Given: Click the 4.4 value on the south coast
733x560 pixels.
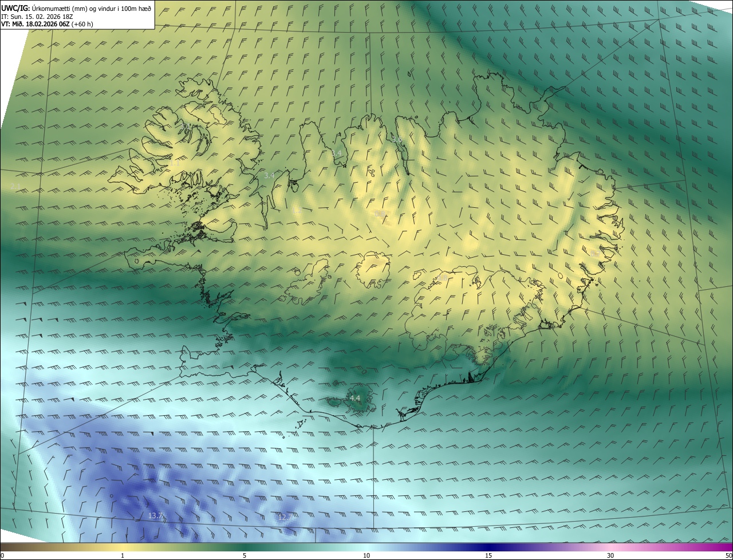Looking at the screenshot, I should [355, 398].
